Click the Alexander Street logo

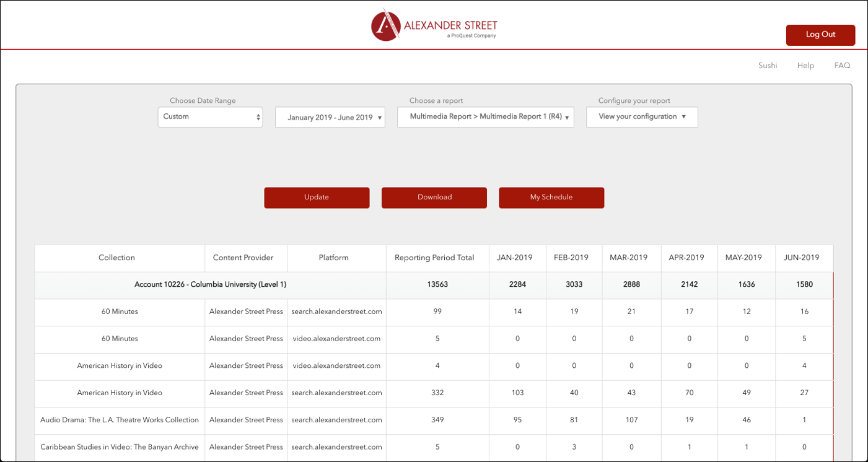pyautogui.click(x=434, y=25)
